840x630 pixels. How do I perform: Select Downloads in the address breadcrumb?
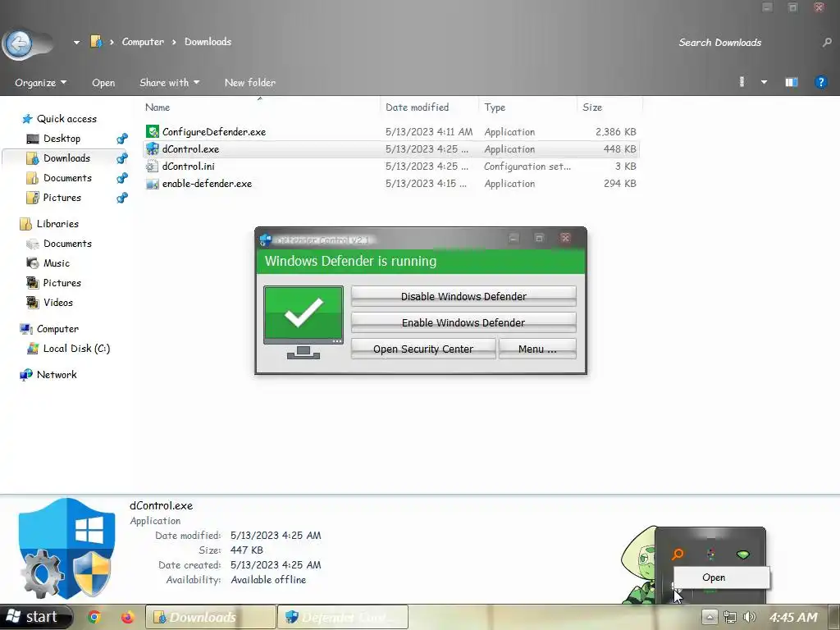(208, 42)
